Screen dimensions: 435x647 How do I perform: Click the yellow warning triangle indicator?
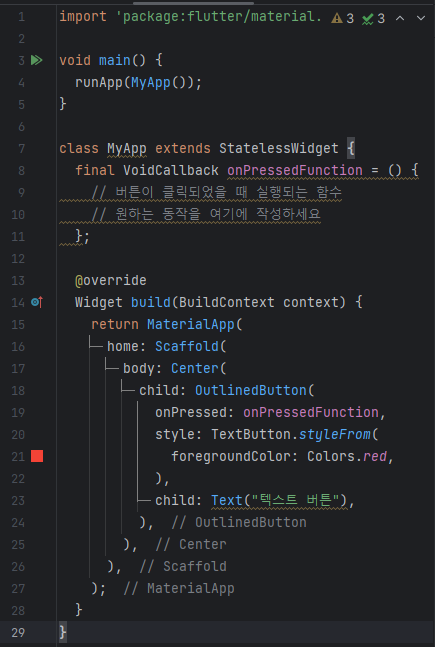pyautogui.click(x=337, y=18)
